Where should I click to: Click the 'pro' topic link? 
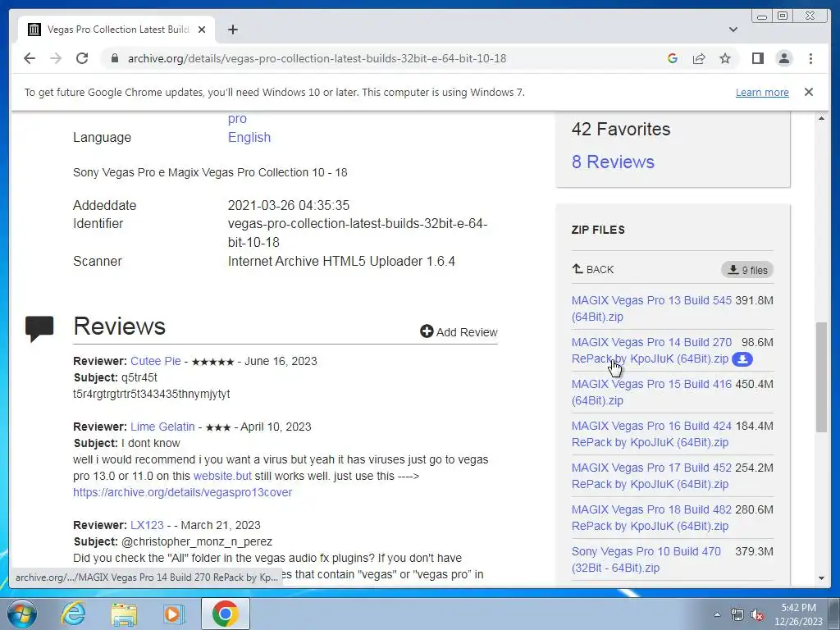tap(237, 118)
